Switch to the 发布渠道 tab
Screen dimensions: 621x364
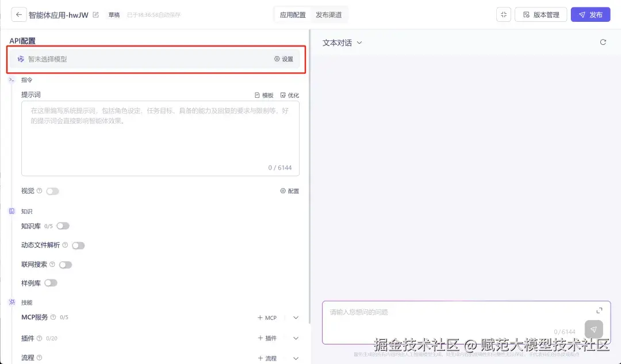pyautogui.click(x=328, y=14)
